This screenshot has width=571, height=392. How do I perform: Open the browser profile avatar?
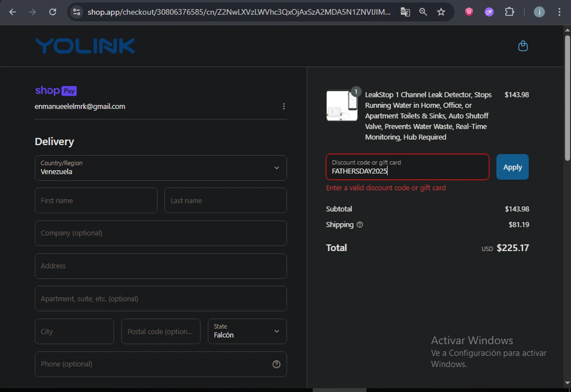click(539, 12)
